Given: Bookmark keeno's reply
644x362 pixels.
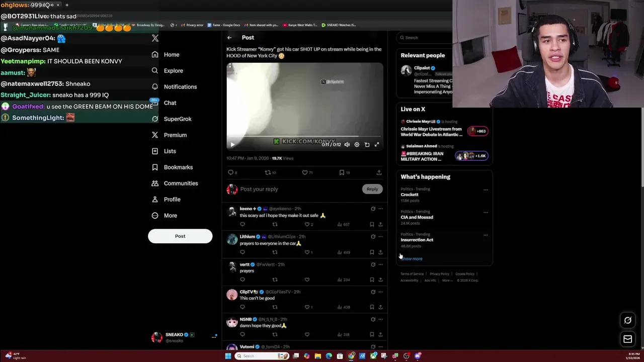Looking at the screenshot, I should click(x=372, y=224).
